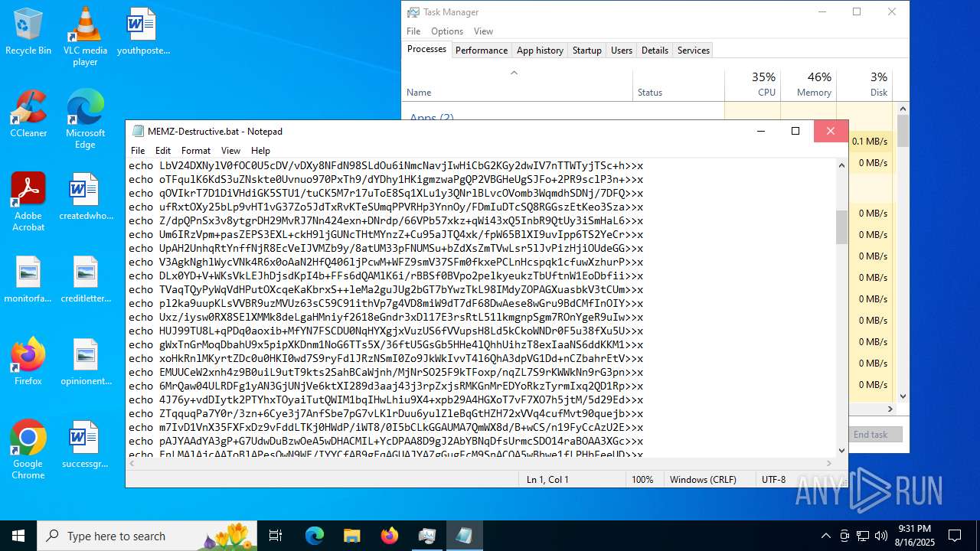Show hidden system tray icons
980x551 pixels.
click(825, 536)
